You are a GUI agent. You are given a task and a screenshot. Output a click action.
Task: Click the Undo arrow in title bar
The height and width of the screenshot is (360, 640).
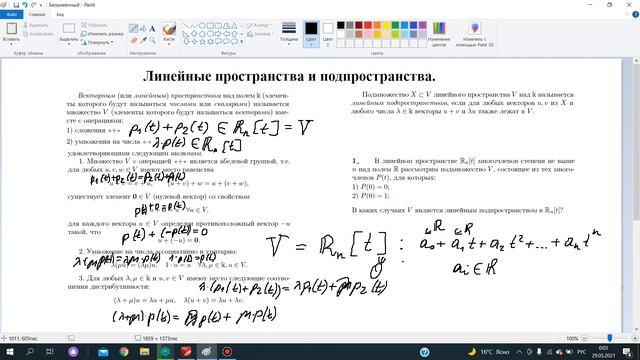pyautogui.click(x=24, y=5)
